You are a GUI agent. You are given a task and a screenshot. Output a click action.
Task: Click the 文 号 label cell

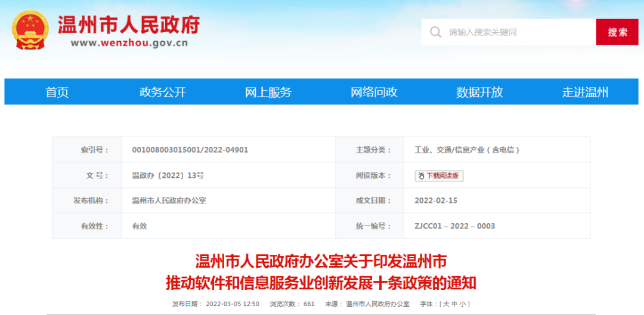(86, 175)
